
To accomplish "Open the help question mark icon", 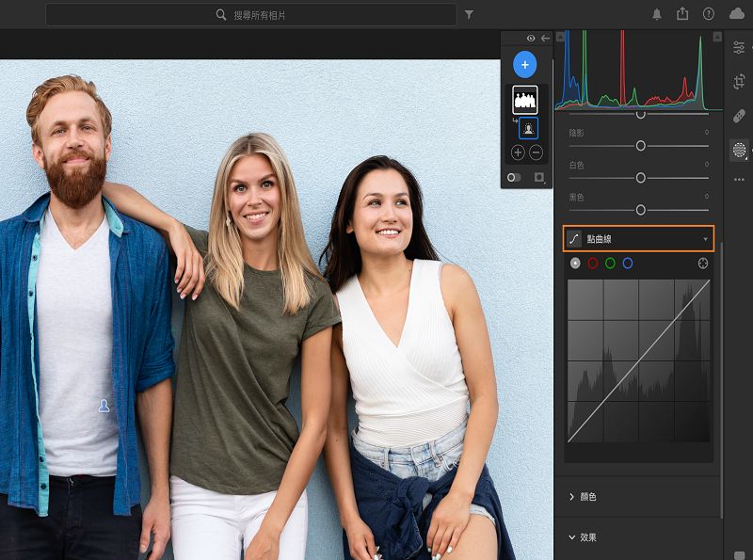I will pos(708,14).
